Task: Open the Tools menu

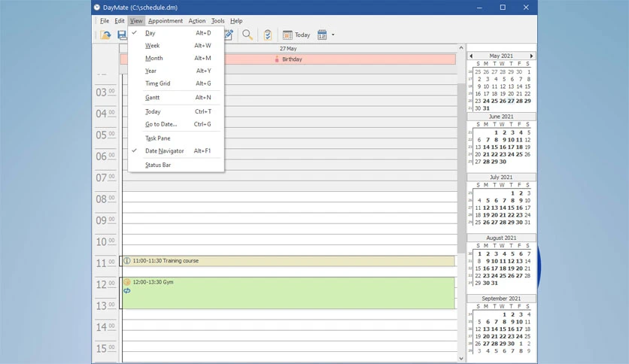Action: [218, 21]
